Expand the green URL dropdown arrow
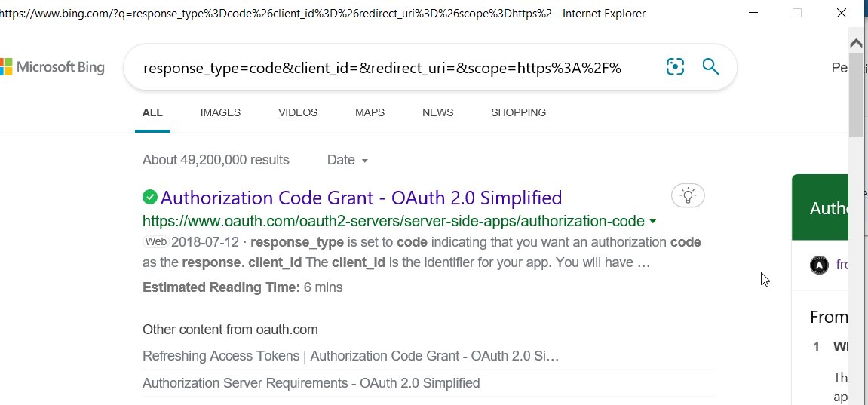Image resolution: width=868 pixels, height=405 pixels. (x=652, y=222)
